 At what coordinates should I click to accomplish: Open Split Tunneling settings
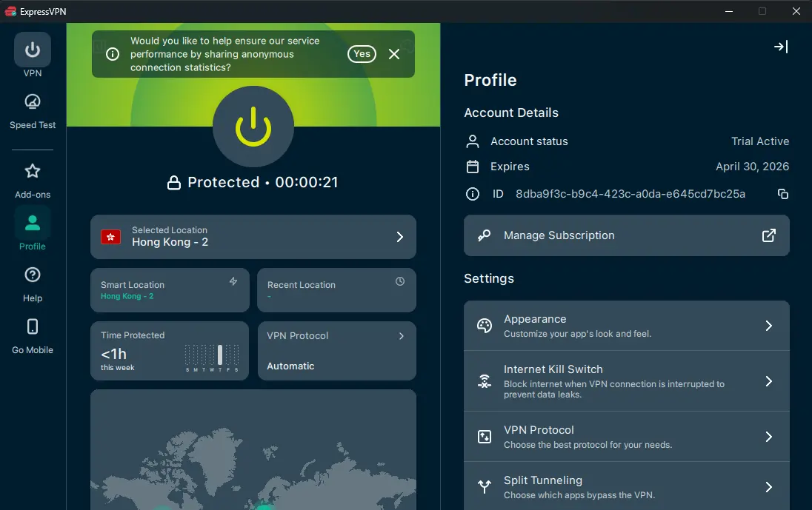[627, 486]
